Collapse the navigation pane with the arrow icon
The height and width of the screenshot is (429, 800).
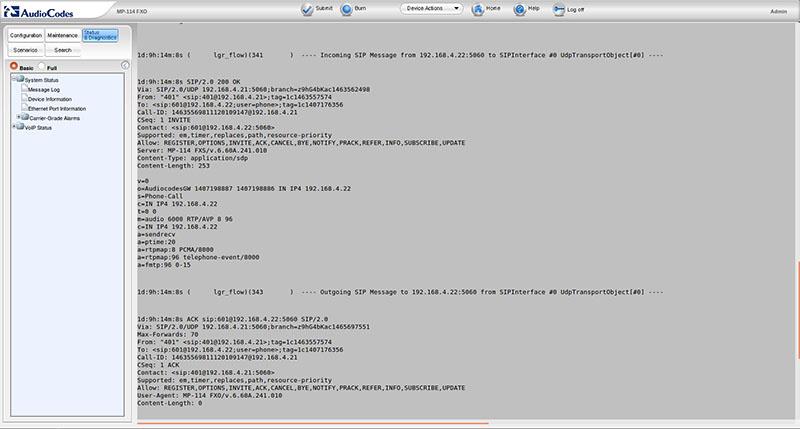pyautogui.click(x=125, y=65)
